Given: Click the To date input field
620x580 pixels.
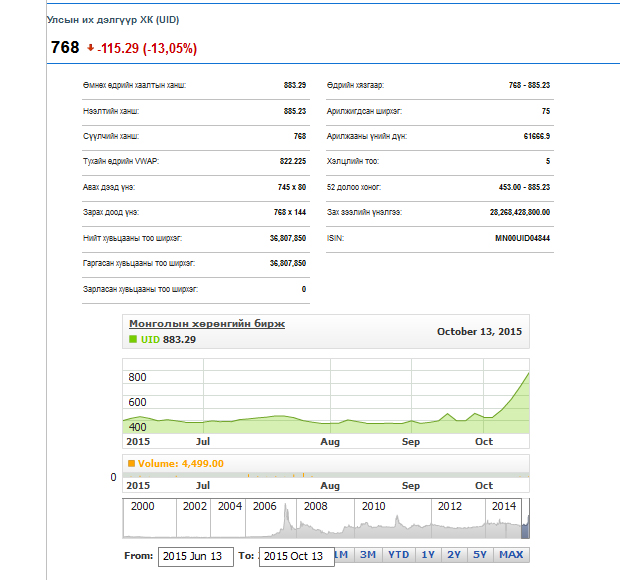Looking at the screenshot, I should click(x=296, y=556).
